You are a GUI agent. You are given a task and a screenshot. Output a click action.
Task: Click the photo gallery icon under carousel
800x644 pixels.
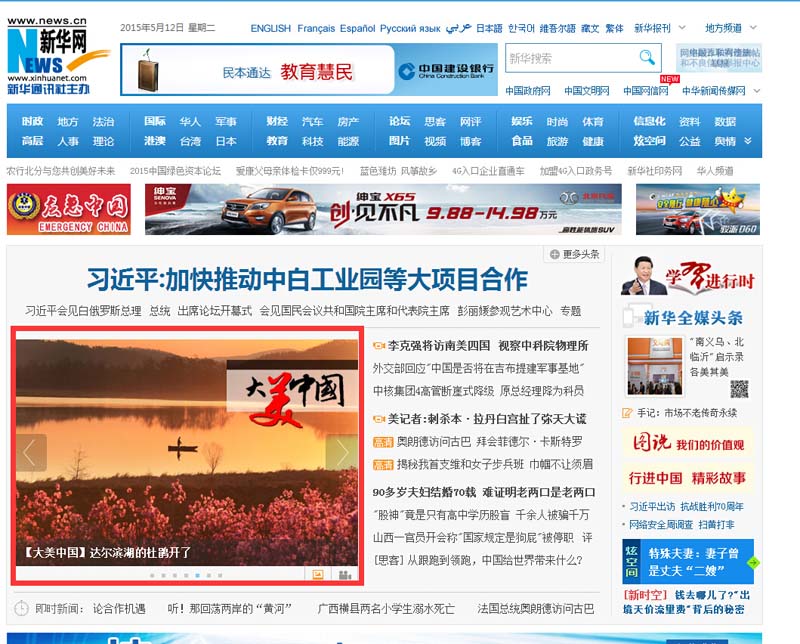pyautogui.click(x=318, y=575)
